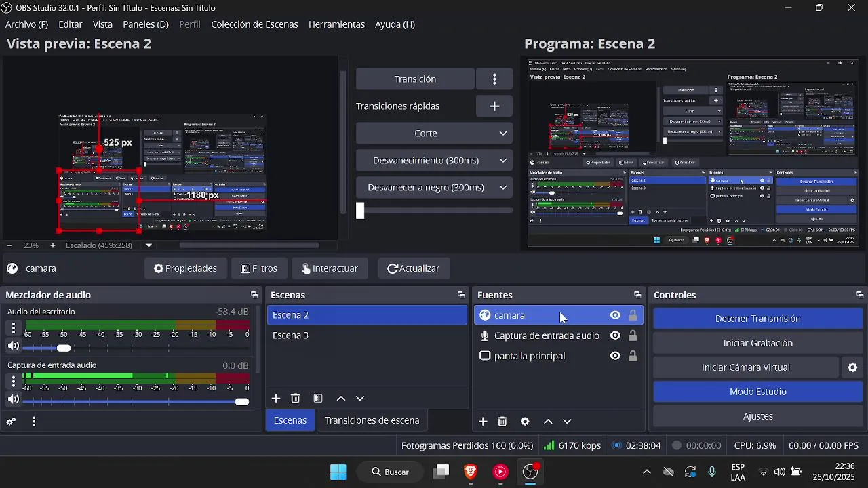The image size is (868, 488).
Task: Show hidden system tray icons chevron
Action: pos(646,472)
